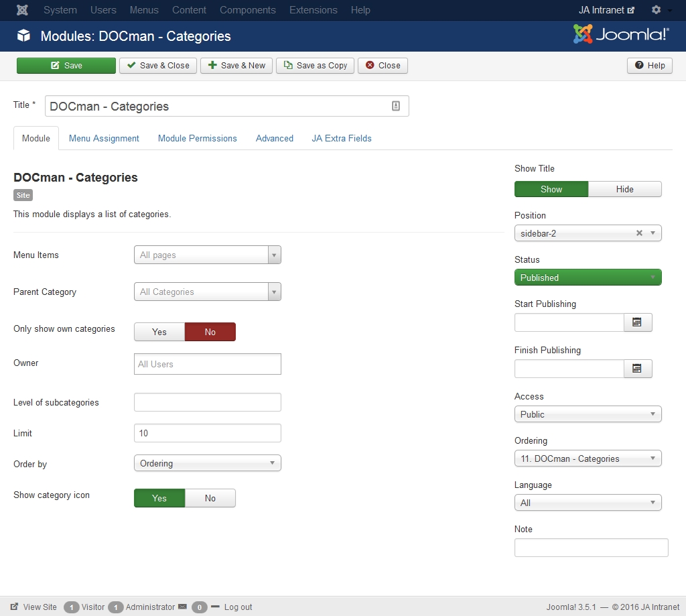Open the gear settings icon at top right
The width and height of the screenshot is (686, 616).
tap(656, 9)
